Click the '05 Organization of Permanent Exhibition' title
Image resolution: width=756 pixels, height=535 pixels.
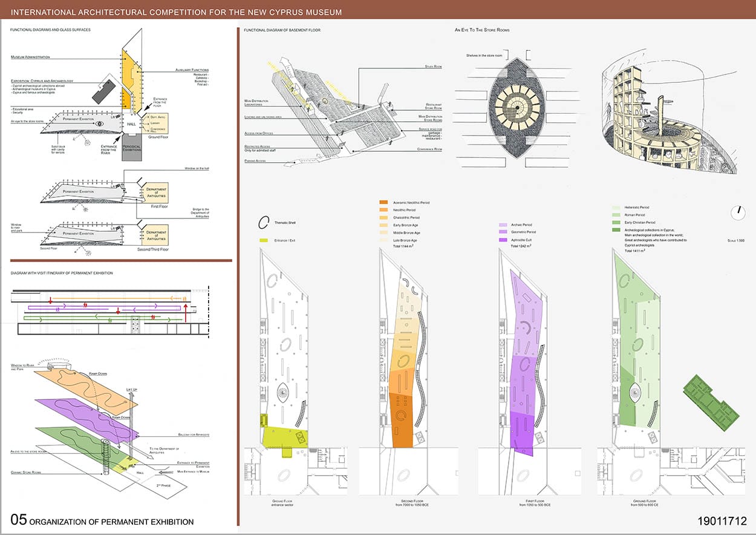pos(102,520)
